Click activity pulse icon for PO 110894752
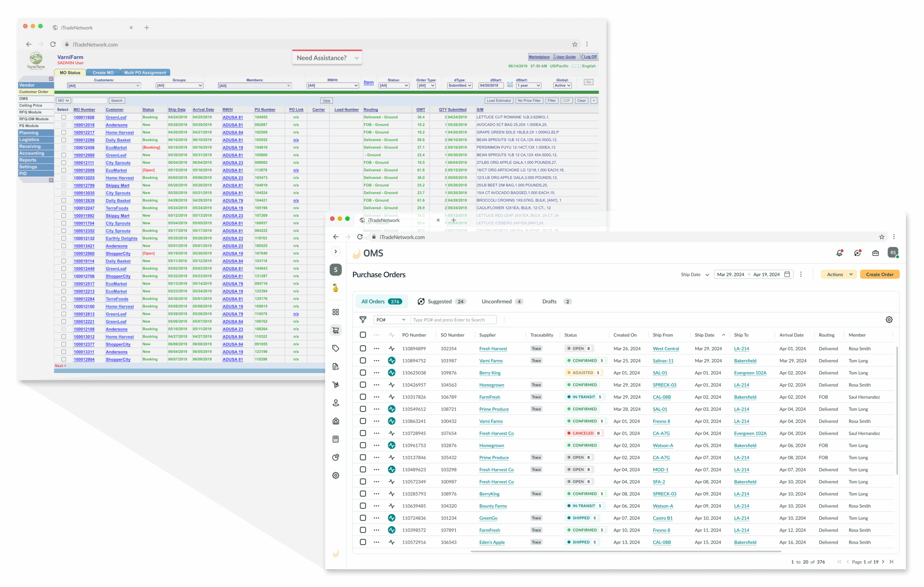Viewport: 924px width, 587px height. coord(391,361)
